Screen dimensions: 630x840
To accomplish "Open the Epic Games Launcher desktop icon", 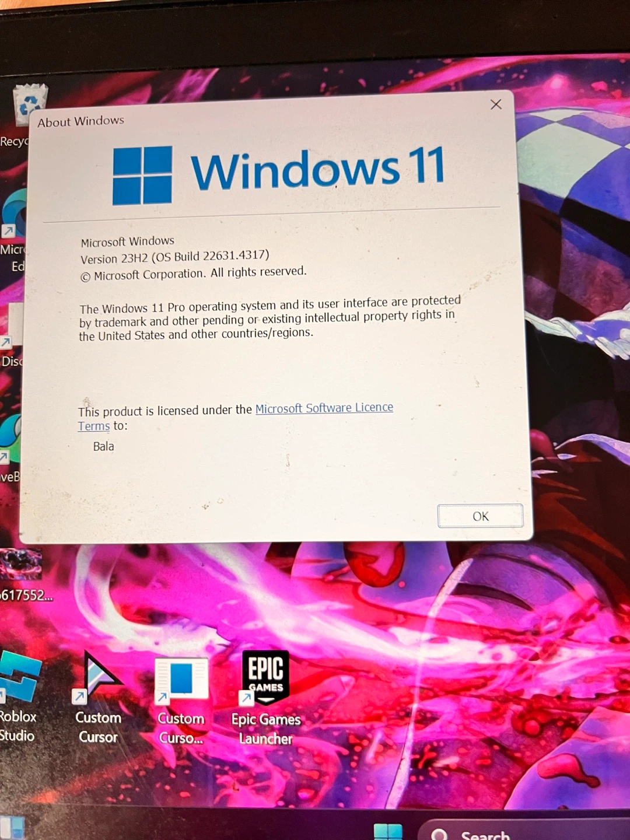I will coord(266,698).
